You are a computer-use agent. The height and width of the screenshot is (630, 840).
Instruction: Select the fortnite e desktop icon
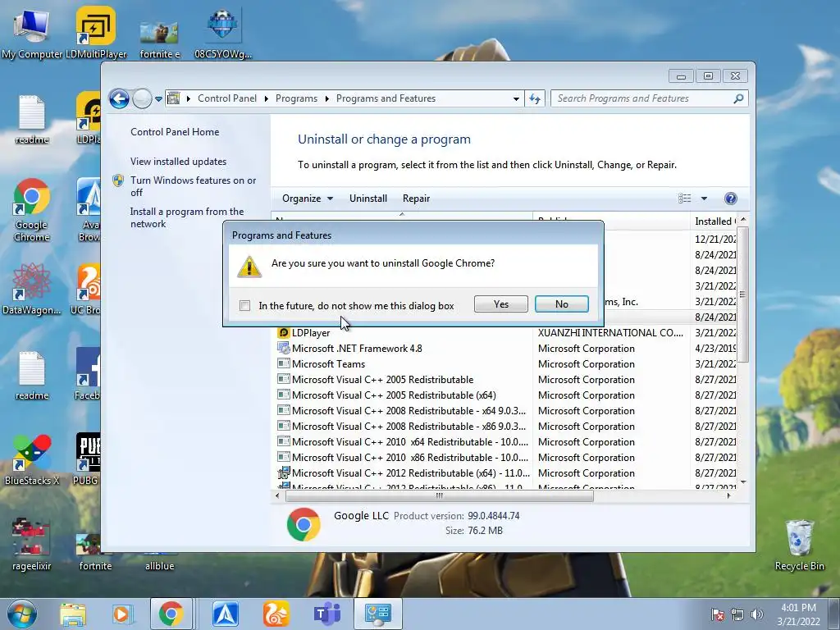(x=159, y=39)
